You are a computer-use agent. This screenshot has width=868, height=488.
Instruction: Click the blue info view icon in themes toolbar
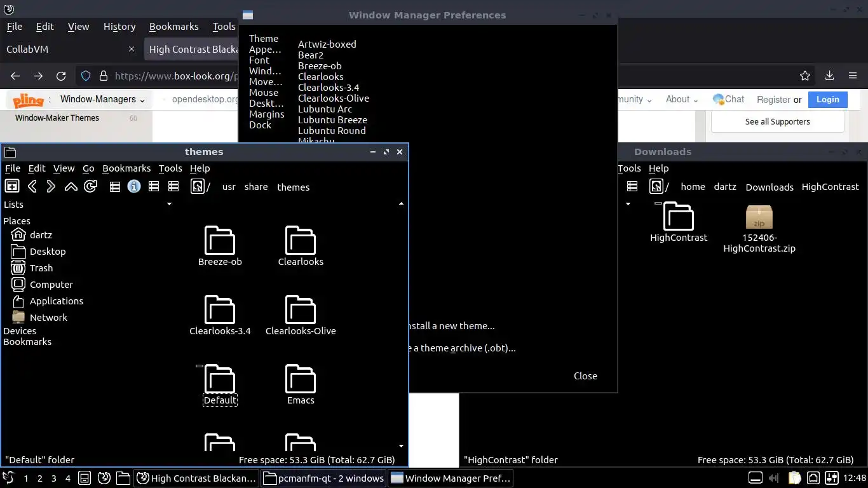[133, 186]
